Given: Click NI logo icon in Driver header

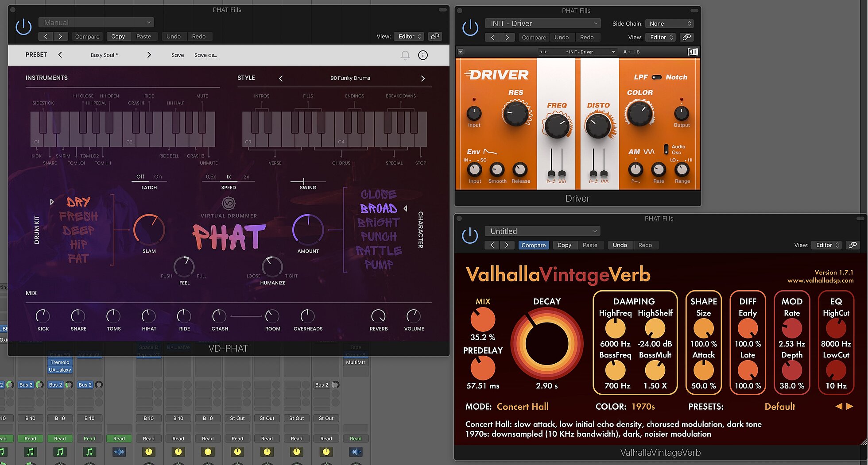Looking at the screenshot, I should [x=693, y=52].
